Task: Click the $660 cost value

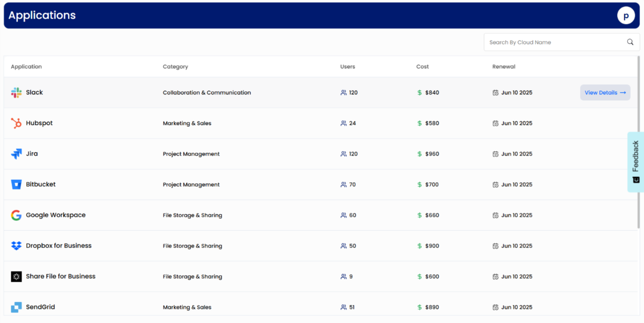Action: point(432,215)
